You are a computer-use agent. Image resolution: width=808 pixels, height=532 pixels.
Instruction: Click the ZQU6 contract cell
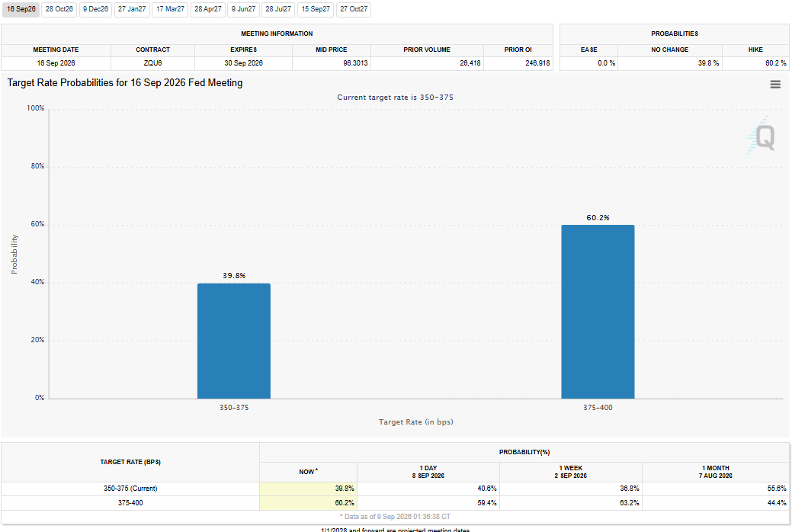pos(152,63)
